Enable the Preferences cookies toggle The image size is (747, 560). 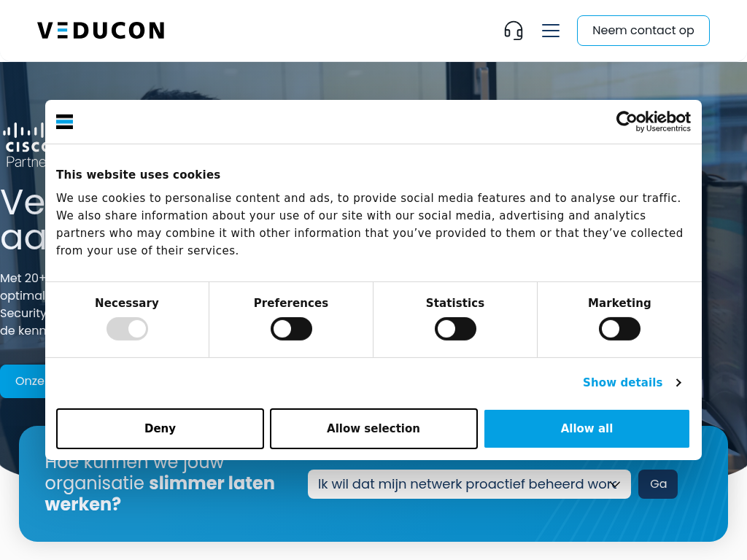click(291, 329)
